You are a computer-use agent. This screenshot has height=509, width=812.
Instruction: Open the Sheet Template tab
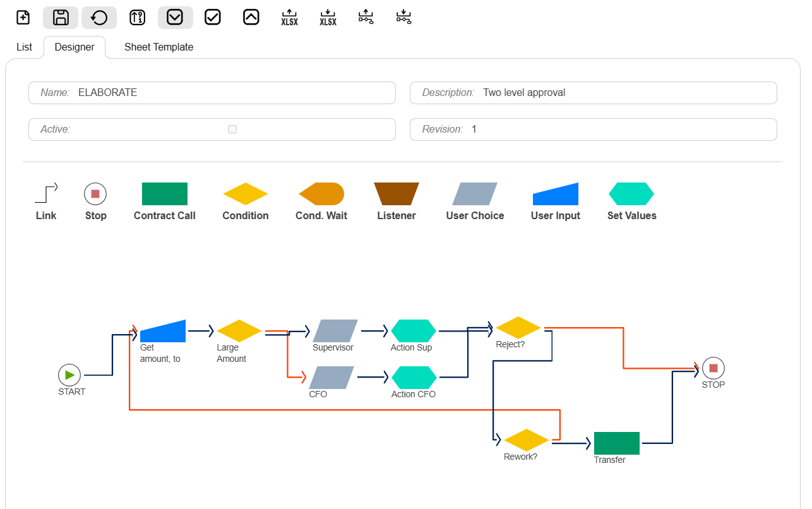click(158, 47)
